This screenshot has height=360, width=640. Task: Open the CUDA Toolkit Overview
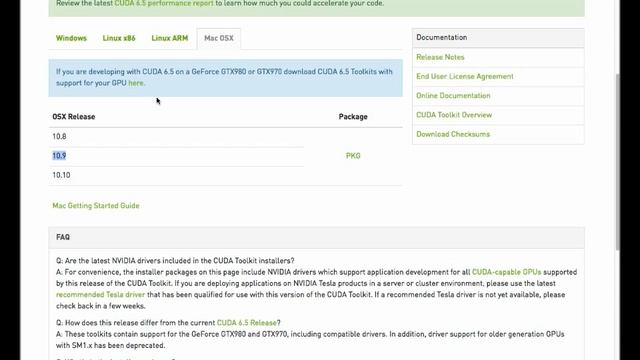tap(454, 115)
